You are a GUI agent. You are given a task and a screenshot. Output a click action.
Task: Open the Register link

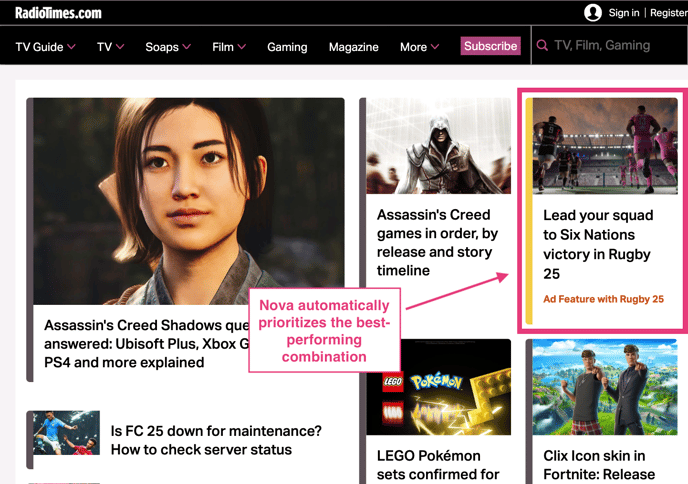tap(669, 13)
